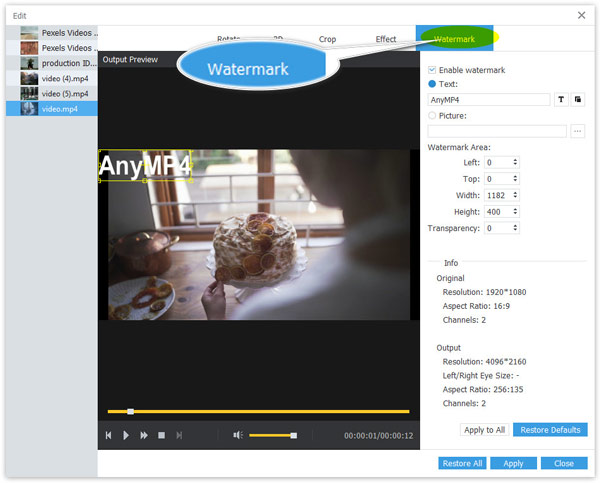Viewport: 600px width, 483px height.
Task: Select video (4).mp4 in file list
Action: (52, 78)
